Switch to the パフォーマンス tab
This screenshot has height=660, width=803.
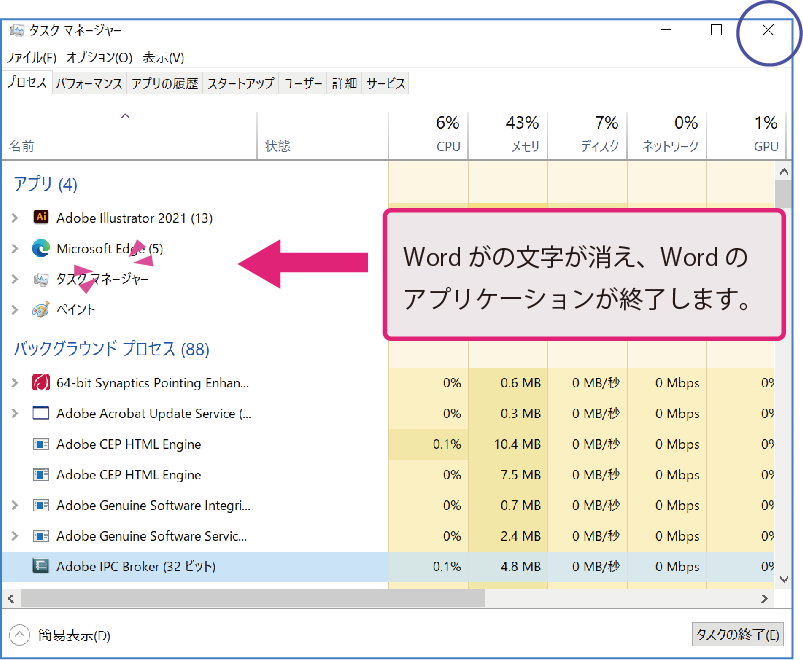89,84
